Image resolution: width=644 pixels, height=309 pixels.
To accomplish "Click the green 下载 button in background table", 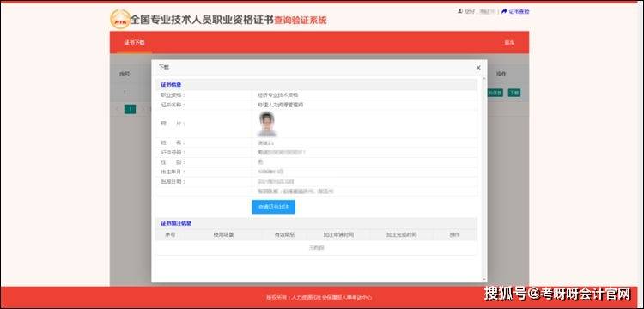I will (x=513, y=93).
